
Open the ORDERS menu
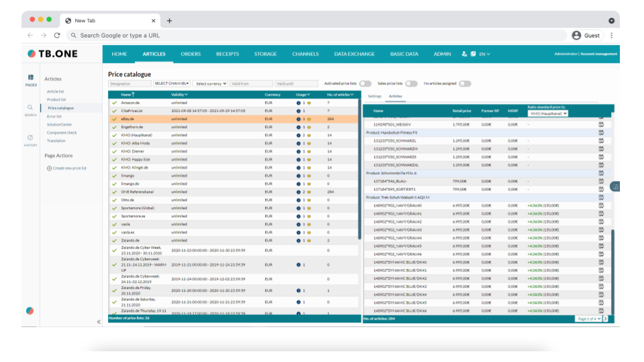point(191,54)
